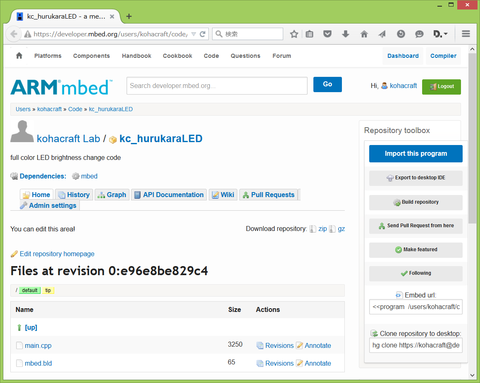The height and width of the screenshot is (383, 480).
Task: Open the downloads arrow icon
Action: (x=346, y=34)
